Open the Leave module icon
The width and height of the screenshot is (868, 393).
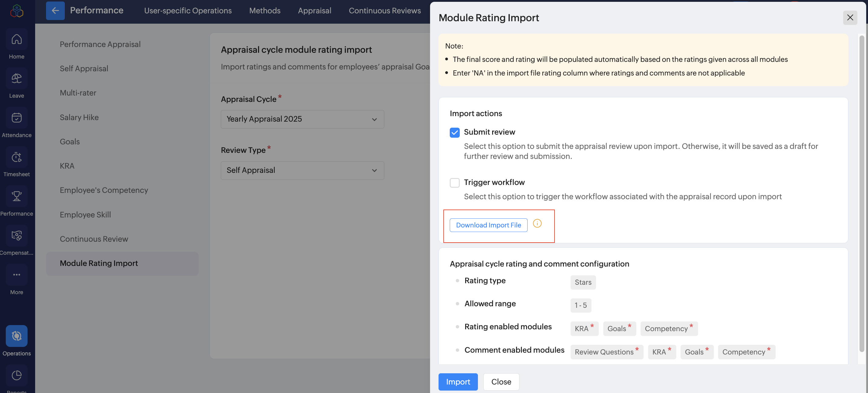17,79
